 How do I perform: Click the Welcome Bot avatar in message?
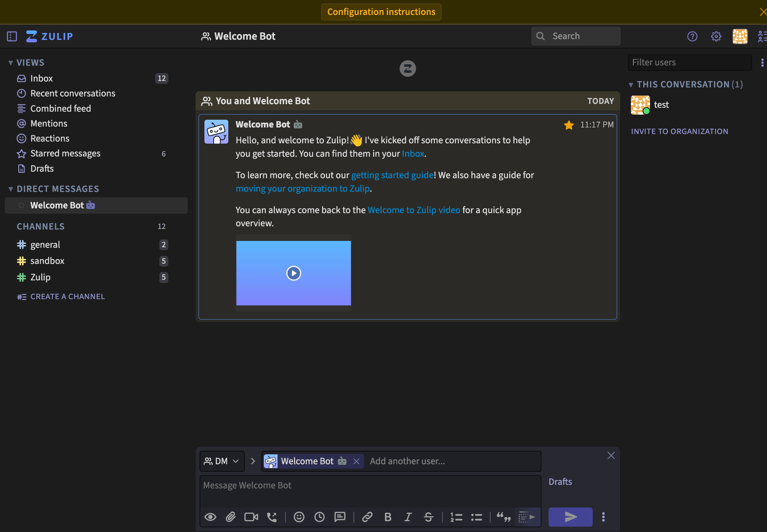(216, 132)
